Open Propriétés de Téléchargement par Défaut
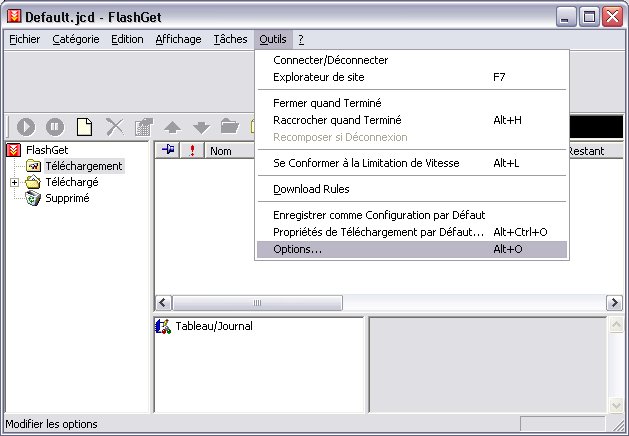 [412, 232]
